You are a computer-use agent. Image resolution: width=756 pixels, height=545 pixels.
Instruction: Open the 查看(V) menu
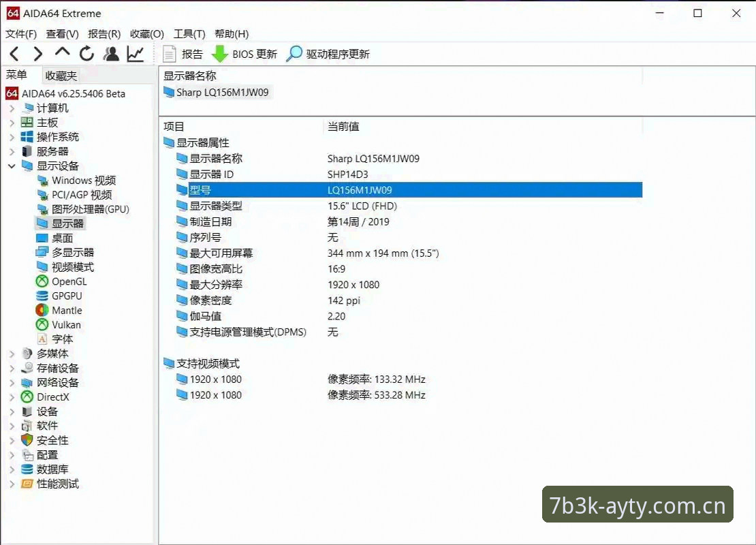pyautogui.click(x=62, y=34)
